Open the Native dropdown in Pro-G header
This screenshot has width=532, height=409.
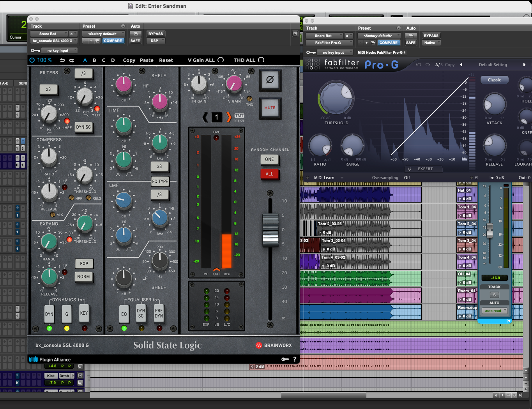pos(431,43)
